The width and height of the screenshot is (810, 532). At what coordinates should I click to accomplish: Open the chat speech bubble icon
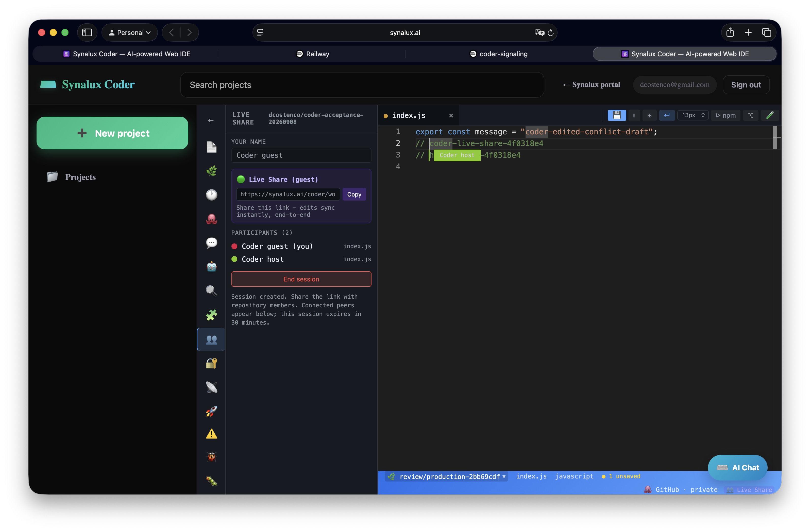(x=211, y=242)
